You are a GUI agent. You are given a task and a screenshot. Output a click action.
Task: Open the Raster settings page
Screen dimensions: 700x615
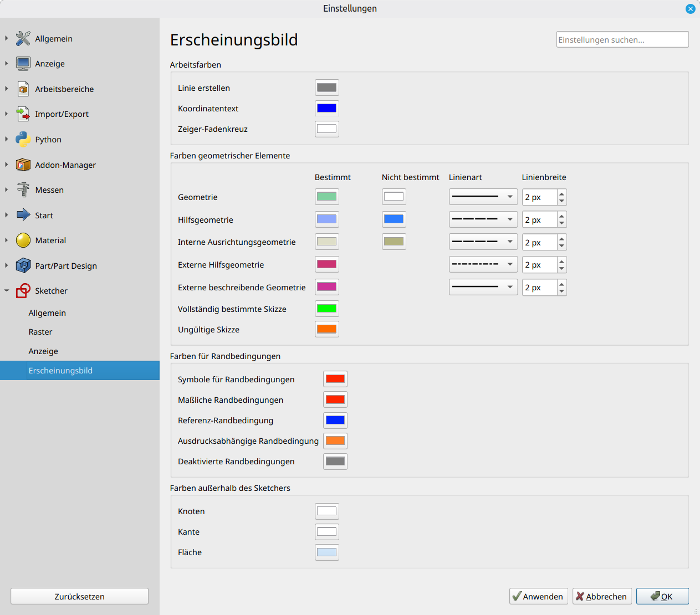tap(40, 332)
